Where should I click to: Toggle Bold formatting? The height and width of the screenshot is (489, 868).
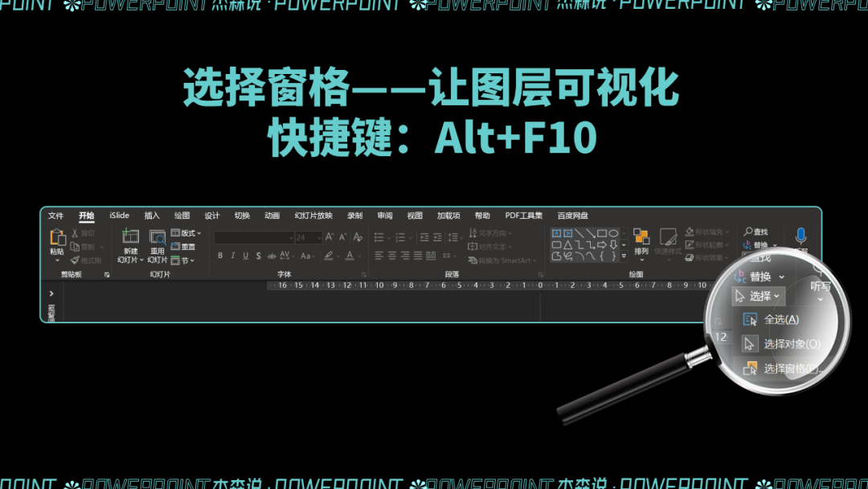[220, 255]
